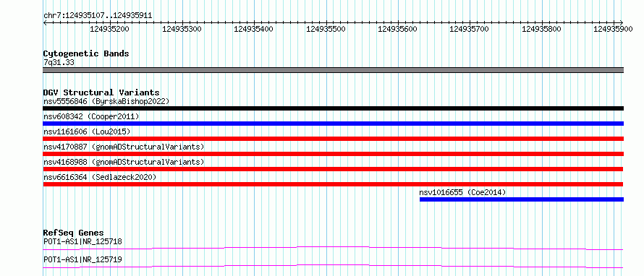Viewport: 644px width, 276px height.
Task: Select ruler position 124935200
Action: tap(110, 29)
